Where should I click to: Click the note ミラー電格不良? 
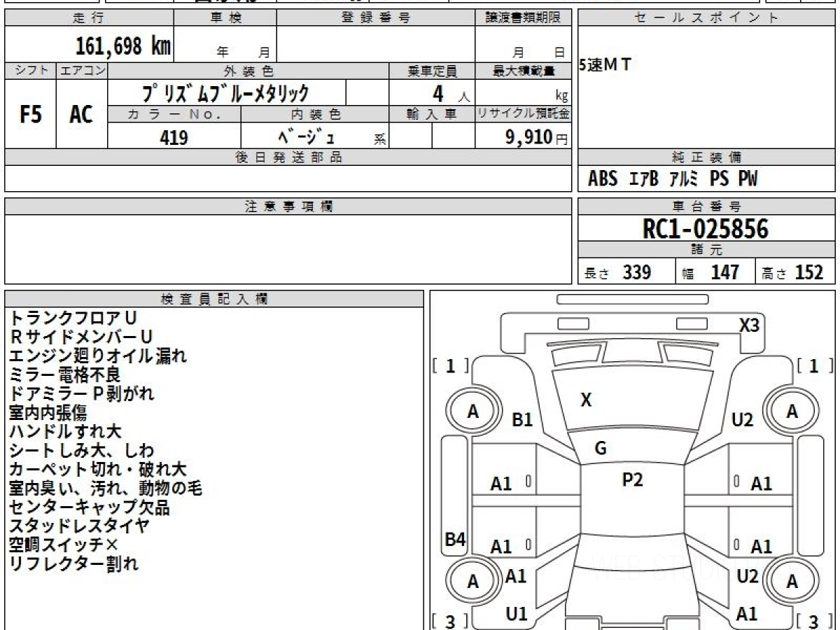65,375
